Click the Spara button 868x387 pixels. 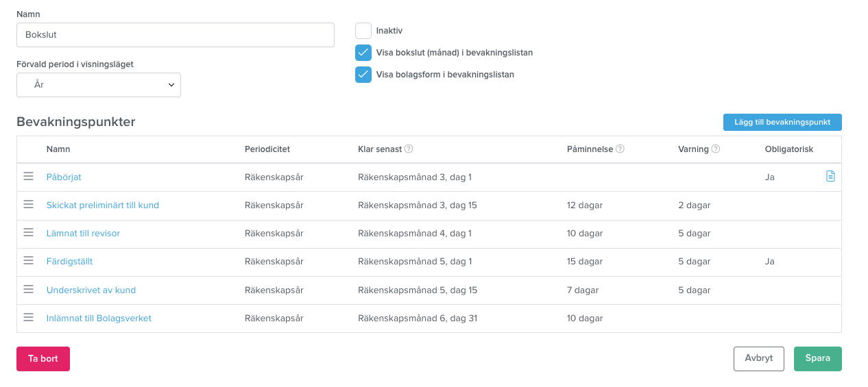coord(818,358)
